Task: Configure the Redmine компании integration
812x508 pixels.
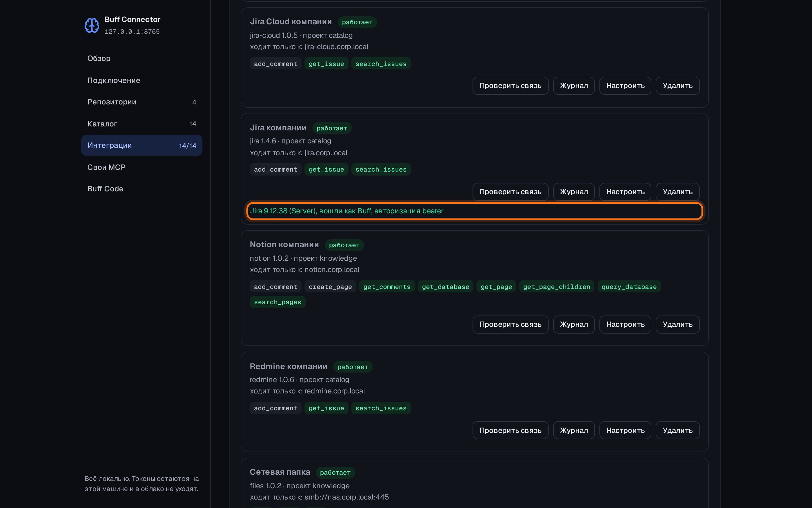Action: (625, 430)
